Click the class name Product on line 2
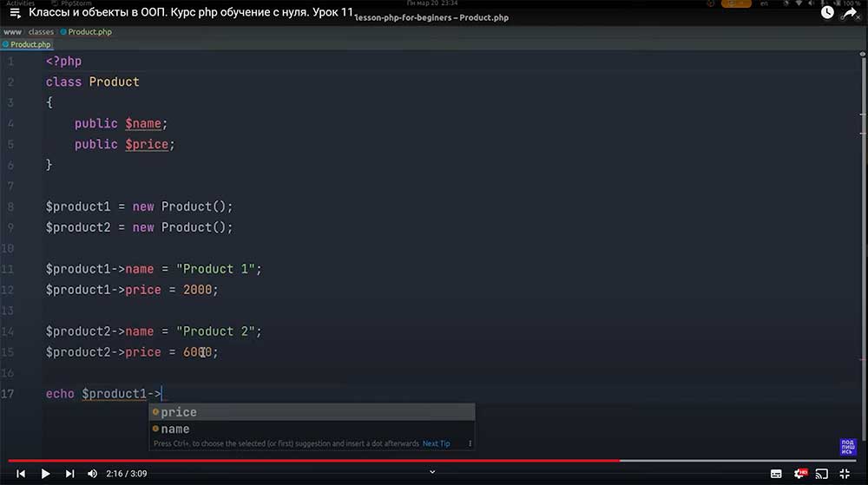 click(114, 82)
